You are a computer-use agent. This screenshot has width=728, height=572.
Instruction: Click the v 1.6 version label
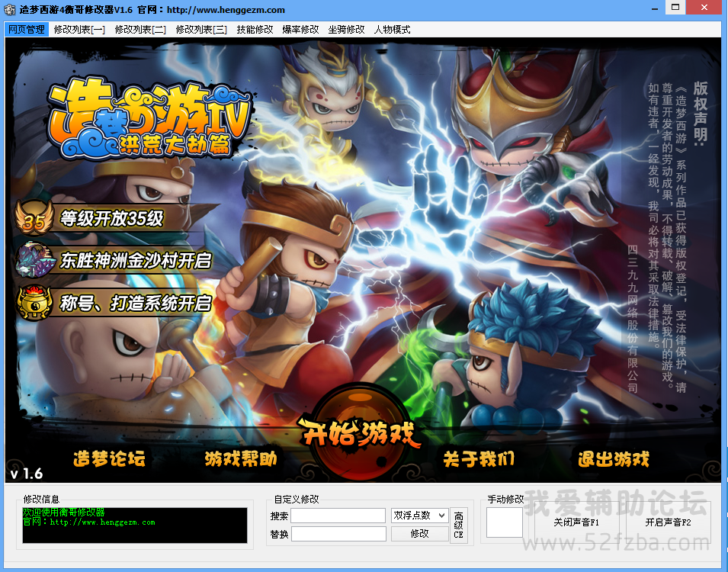27,474
